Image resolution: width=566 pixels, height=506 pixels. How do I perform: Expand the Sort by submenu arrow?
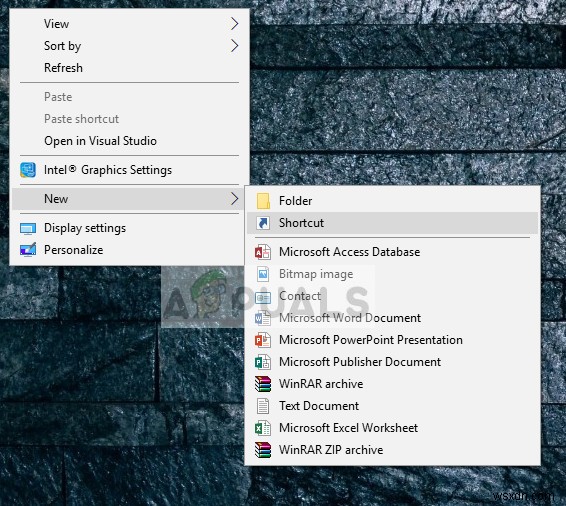[235, 46]
